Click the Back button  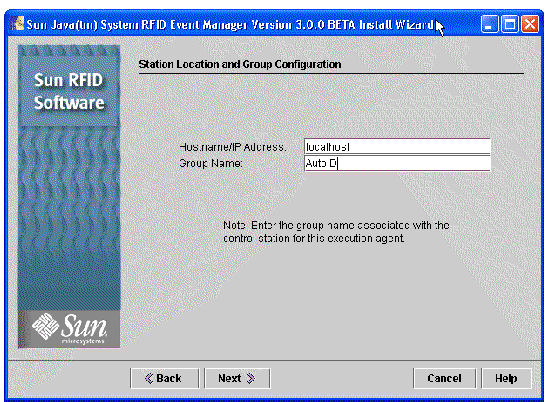(165, 378)
